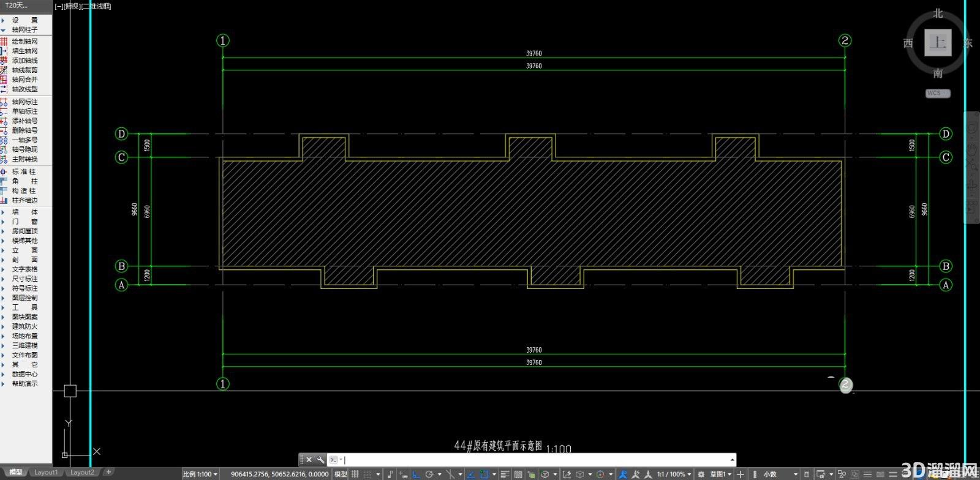
Task: Open the WCS coordinate system dropdown
Action: pos(938,93)
